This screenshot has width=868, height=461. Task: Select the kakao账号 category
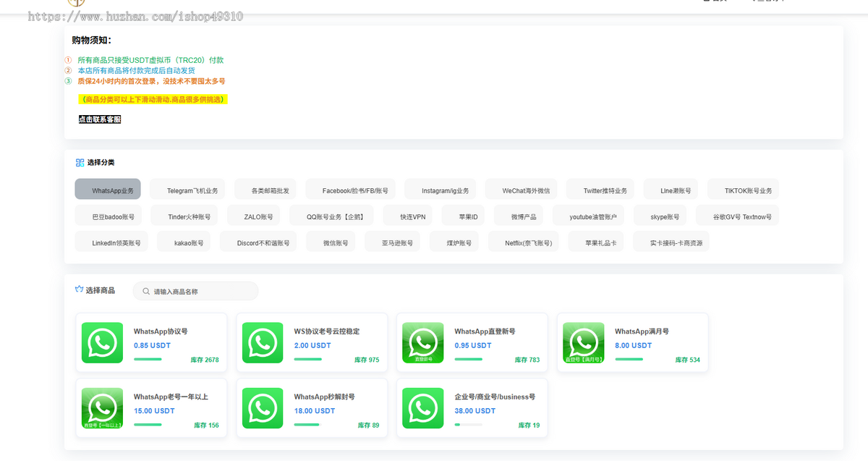184,242
